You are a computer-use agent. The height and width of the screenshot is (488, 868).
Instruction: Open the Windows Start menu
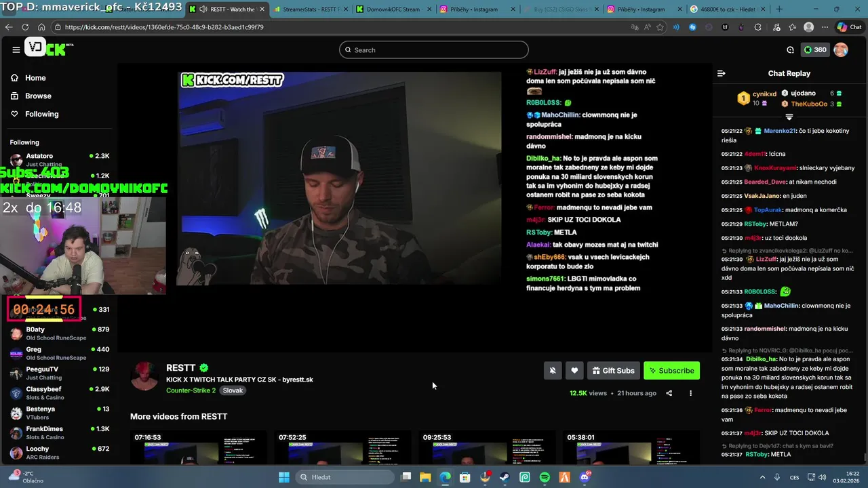click(284, 477)
